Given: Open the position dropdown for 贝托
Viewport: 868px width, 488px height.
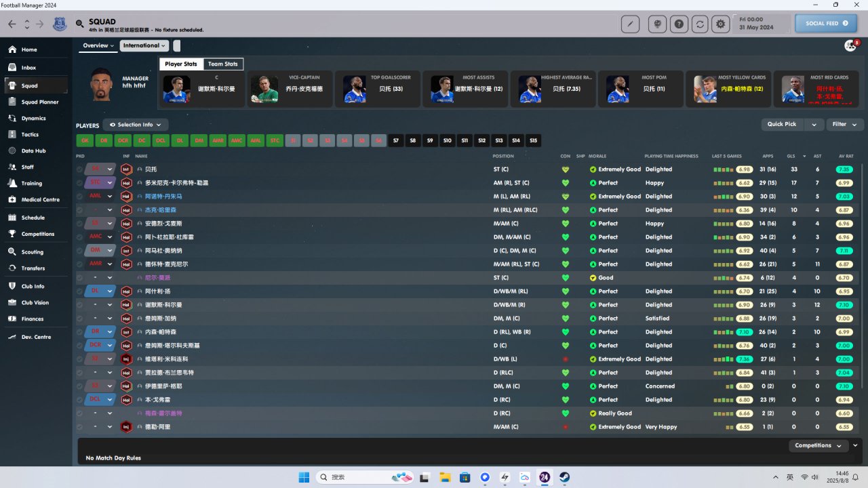Looking at the screenshot, I should 109,169.
